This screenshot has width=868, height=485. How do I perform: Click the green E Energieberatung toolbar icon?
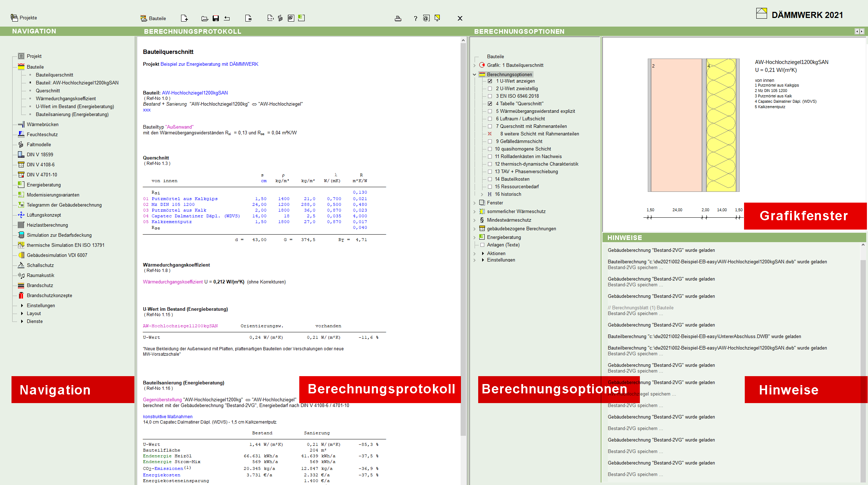coord(301,18)
